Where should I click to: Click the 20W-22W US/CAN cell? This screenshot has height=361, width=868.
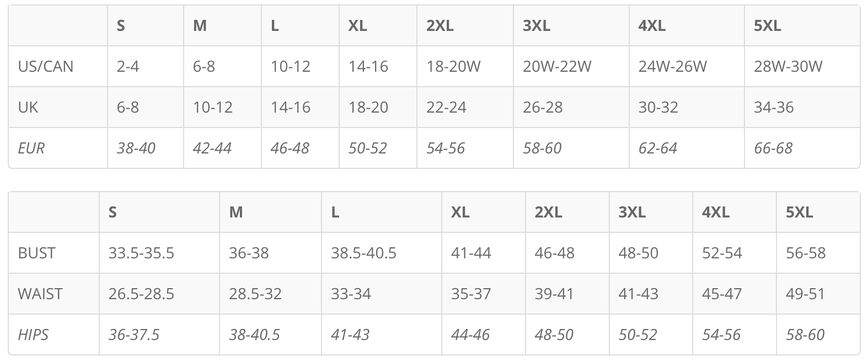click(557, 66)
